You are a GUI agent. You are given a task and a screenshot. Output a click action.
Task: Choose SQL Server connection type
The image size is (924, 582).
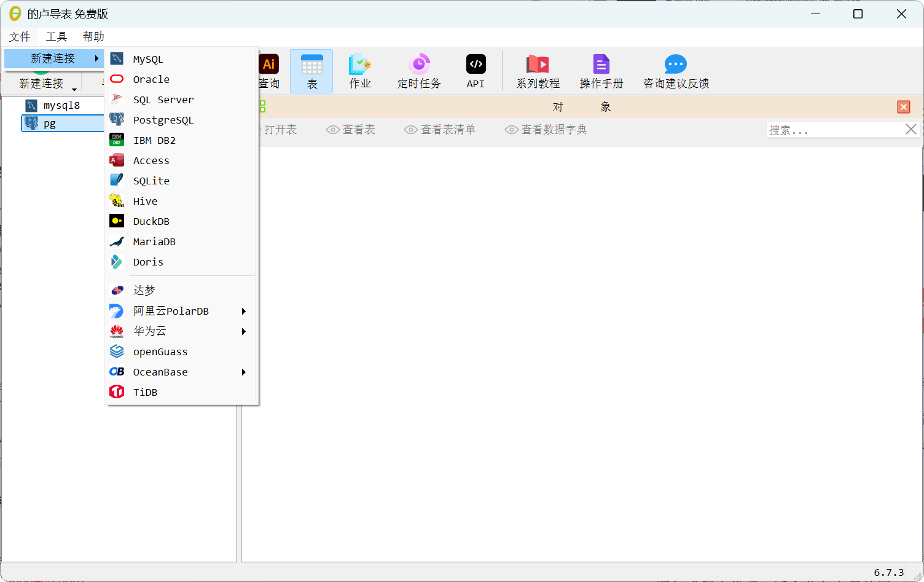(x=181, y=100)
